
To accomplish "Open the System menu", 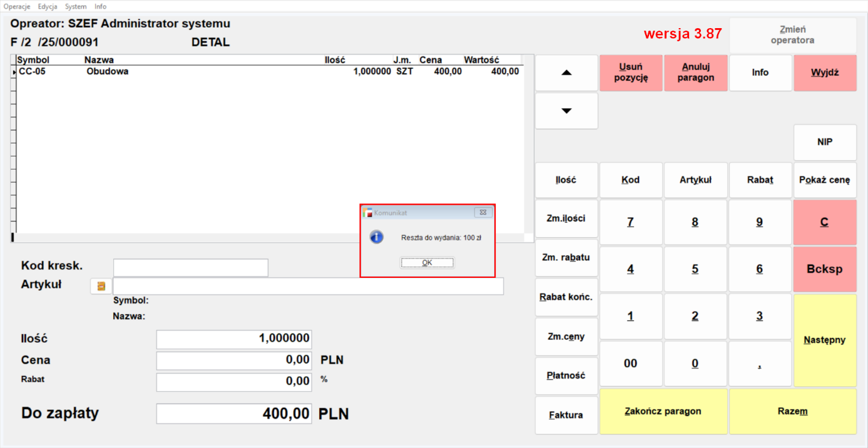I will click(76, 6).
